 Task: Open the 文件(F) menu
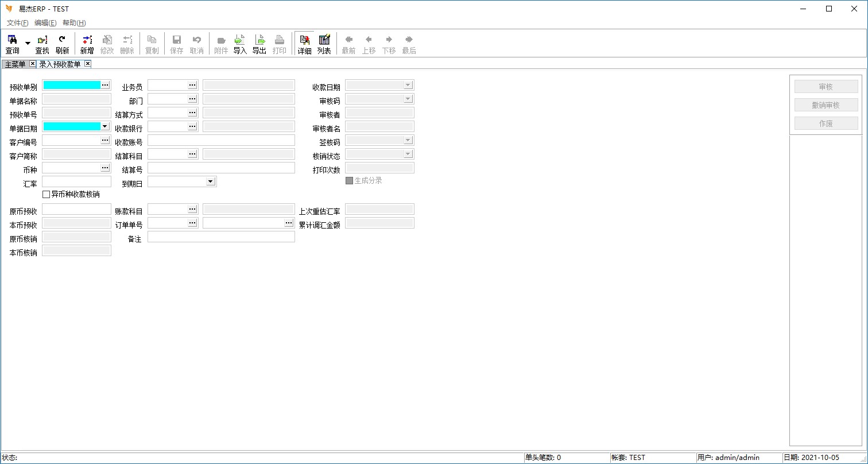(x=17, y=23)
